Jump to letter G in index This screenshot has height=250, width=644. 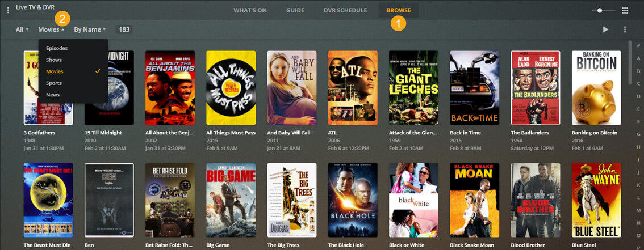638,134
